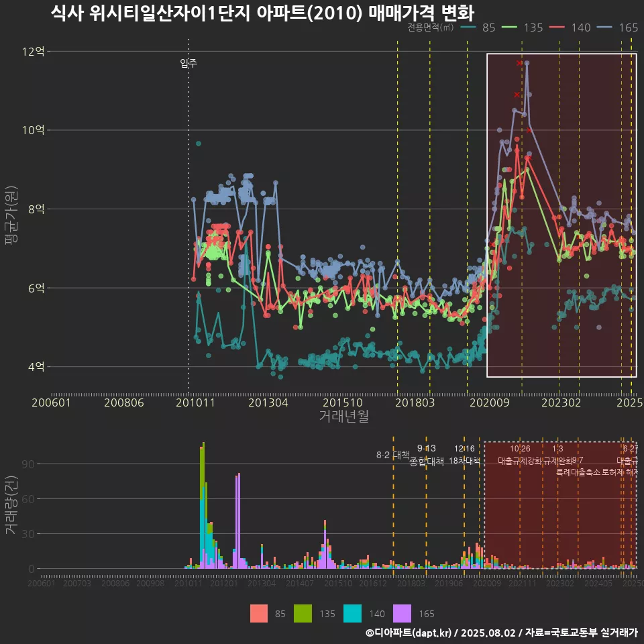Select teal 85 line entry in top legend
Screen dimensions: 644x644
(x=478, y=28)
